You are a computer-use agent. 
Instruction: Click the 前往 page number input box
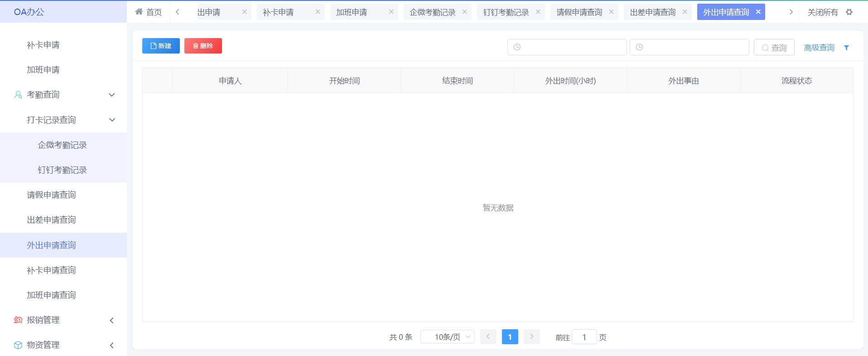(584, 337)
